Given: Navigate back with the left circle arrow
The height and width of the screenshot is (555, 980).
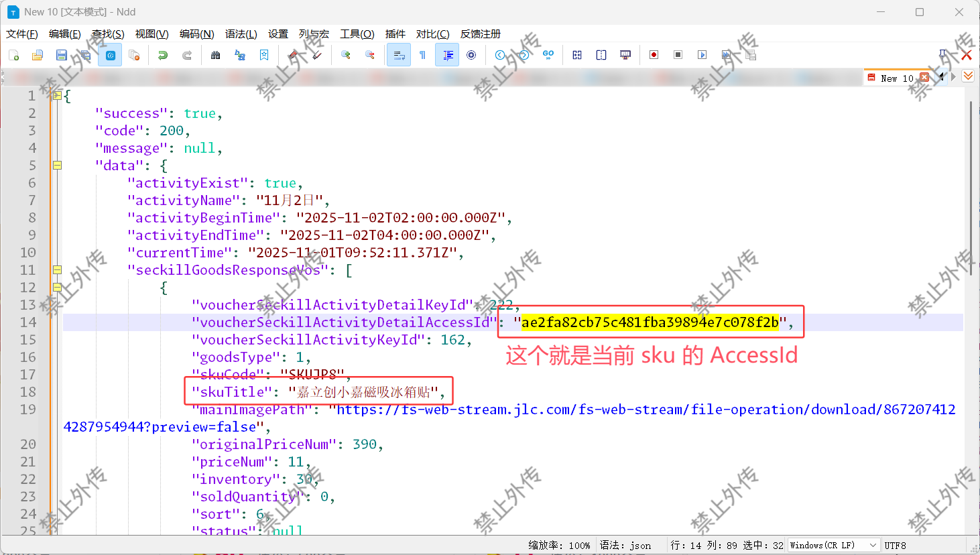Looking at the screenshot, I should (500, 55).
